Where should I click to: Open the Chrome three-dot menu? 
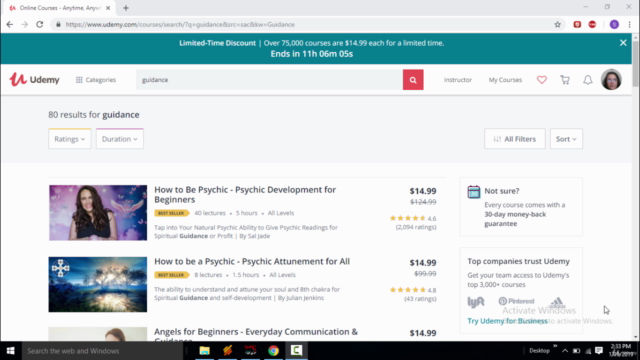(630, 24)
